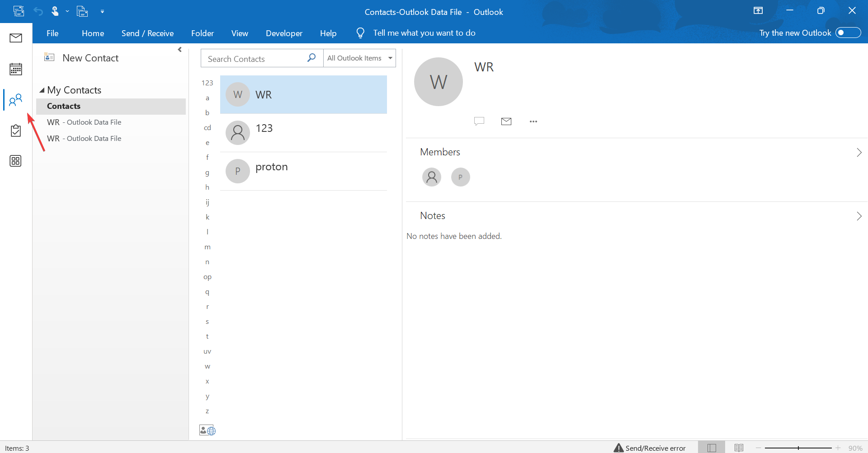
Task: Click Send/Receive All Folders quick access icon
Action: (x=19, y=11)
